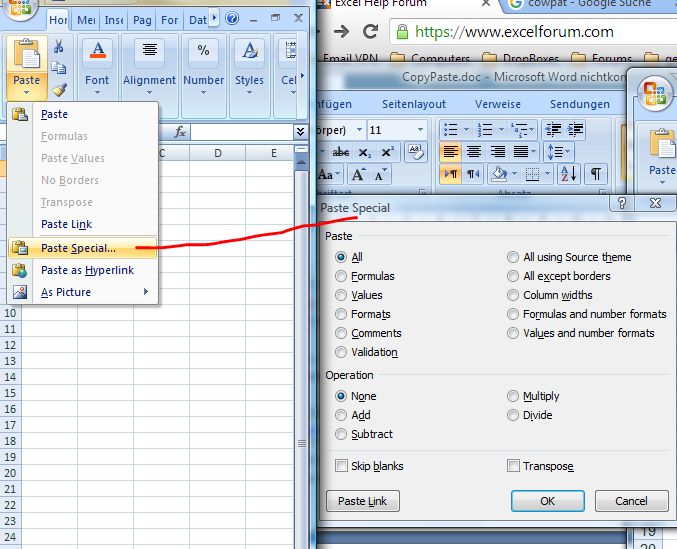
Task: Click Cancel in Paste Special dialog
Action: pos(631,501)
